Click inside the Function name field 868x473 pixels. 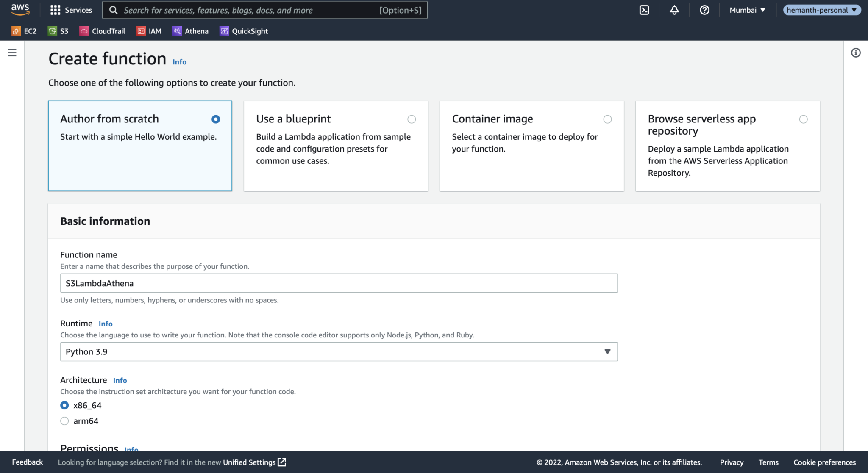click(338, 283)
